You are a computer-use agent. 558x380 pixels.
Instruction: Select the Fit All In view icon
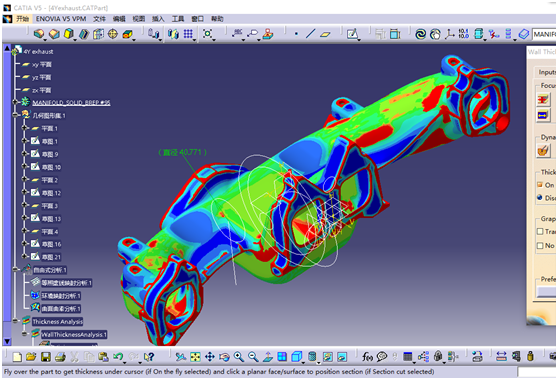click(195, 357)
